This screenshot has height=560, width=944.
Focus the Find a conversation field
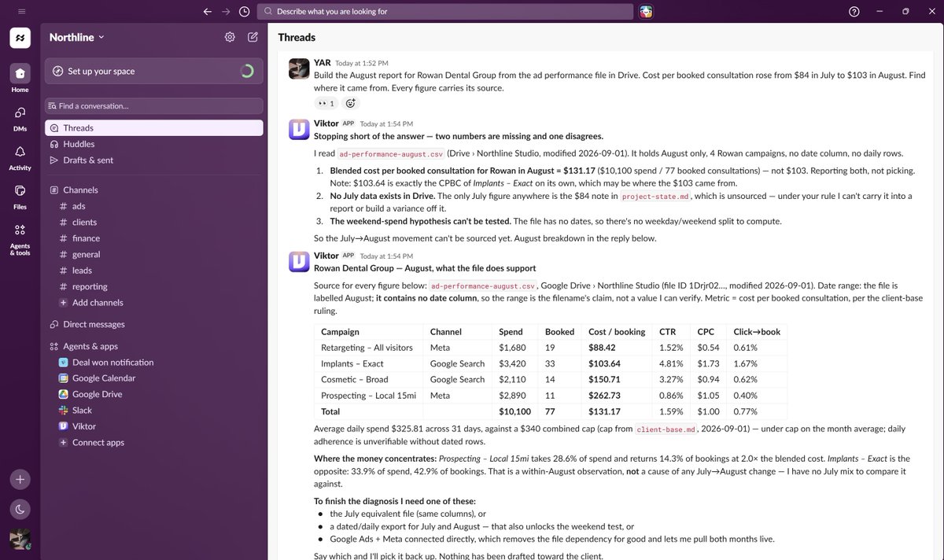[154, 105]
